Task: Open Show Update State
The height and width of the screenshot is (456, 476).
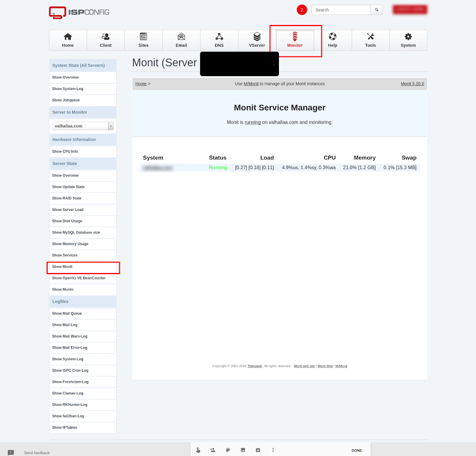Action: (x=83, y=187)
